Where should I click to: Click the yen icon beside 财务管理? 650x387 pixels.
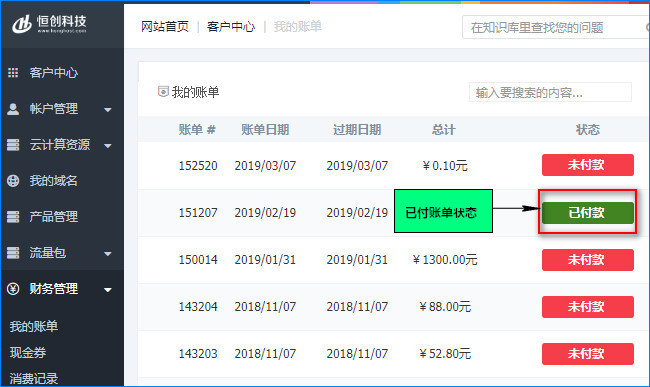(x=13, y=289)
